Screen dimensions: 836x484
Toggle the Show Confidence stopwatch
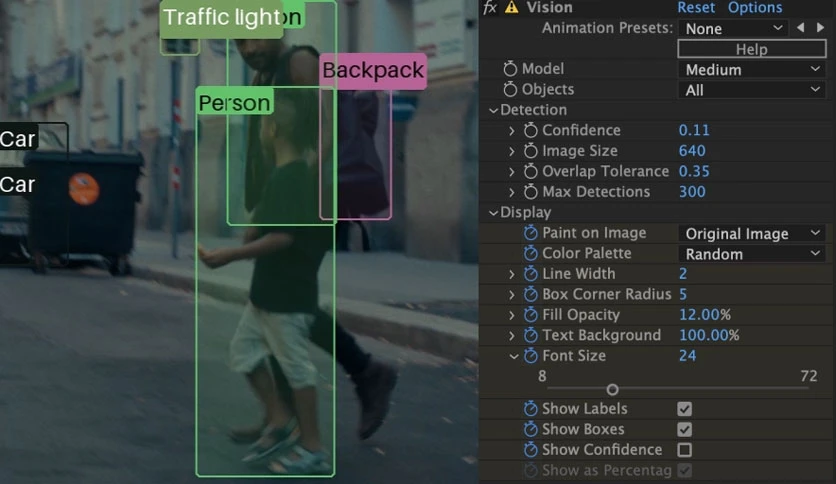point(530,450)
